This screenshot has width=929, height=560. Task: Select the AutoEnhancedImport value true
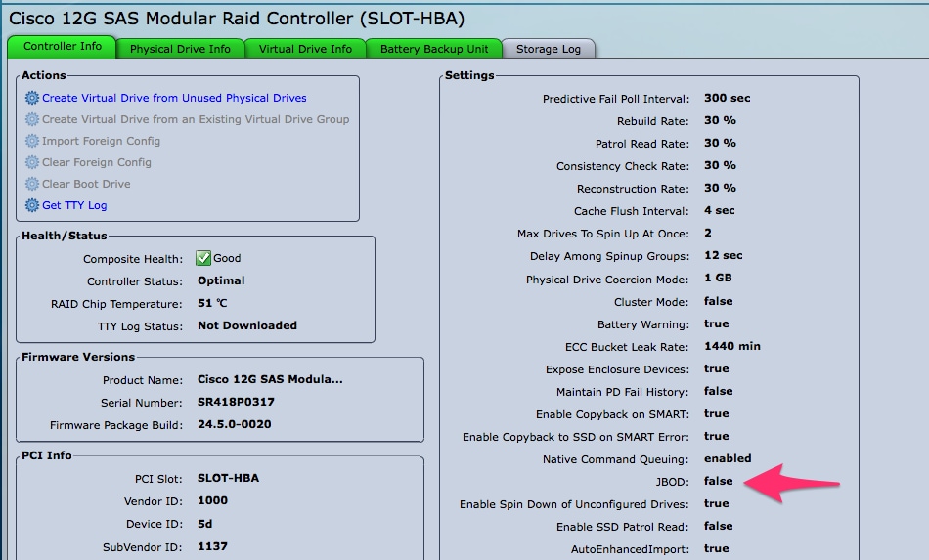[x=716, y=548]
